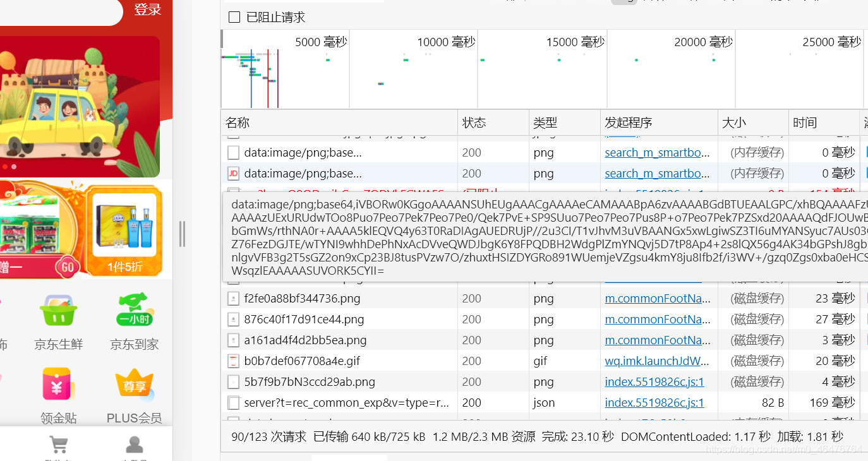The image size is (868, 461).
Task: Click the 25000 毫秒 timeline marker
Action: click(832, 42)
